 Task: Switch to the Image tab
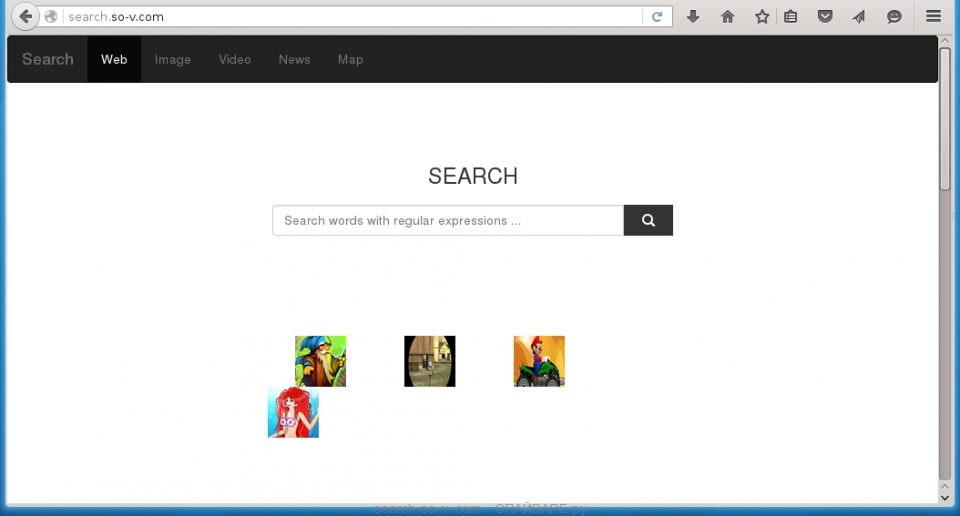pyautogui.click(x=172, y=60)
